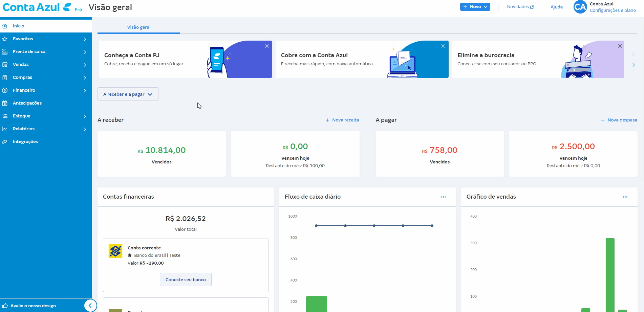
Task: Open Integrações in the sidebar menu
Action: pyautogui.click(x=46, y=142)
